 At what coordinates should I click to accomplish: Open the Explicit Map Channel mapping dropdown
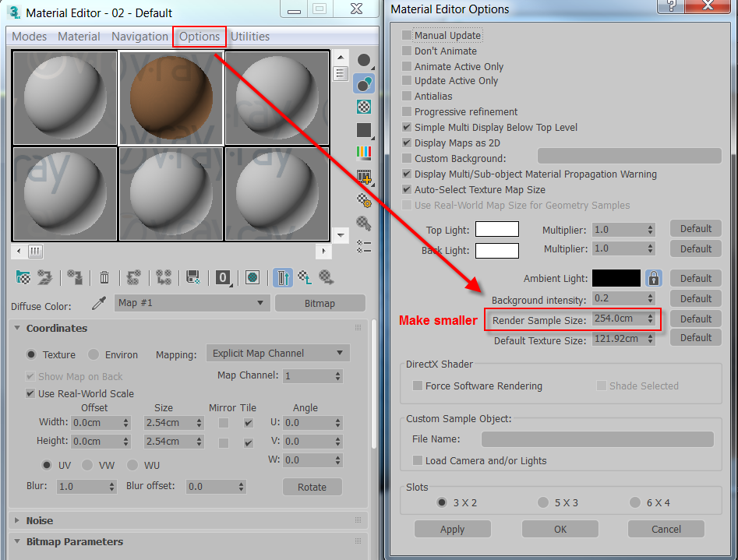click(x=277, y=354)
